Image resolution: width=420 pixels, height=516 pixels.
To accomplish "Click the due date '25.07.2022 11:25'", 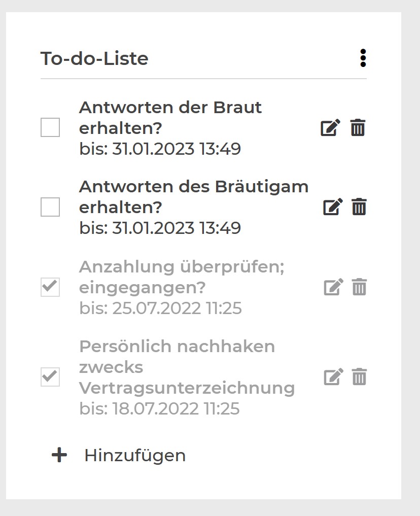I will click(160, 308).
